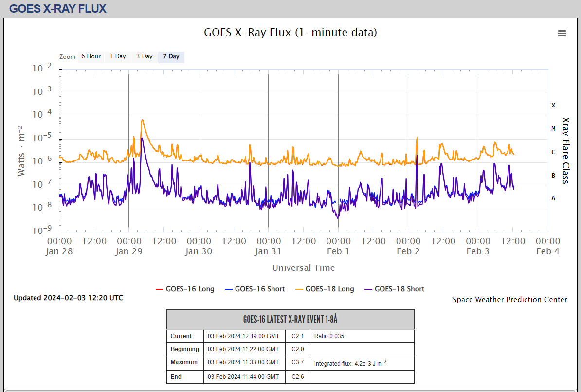Image resolution: width=581 pixels, height=392 pixels.
Task: Select the Maximum row C3.7 cell
Action: [x=298, y=362]
